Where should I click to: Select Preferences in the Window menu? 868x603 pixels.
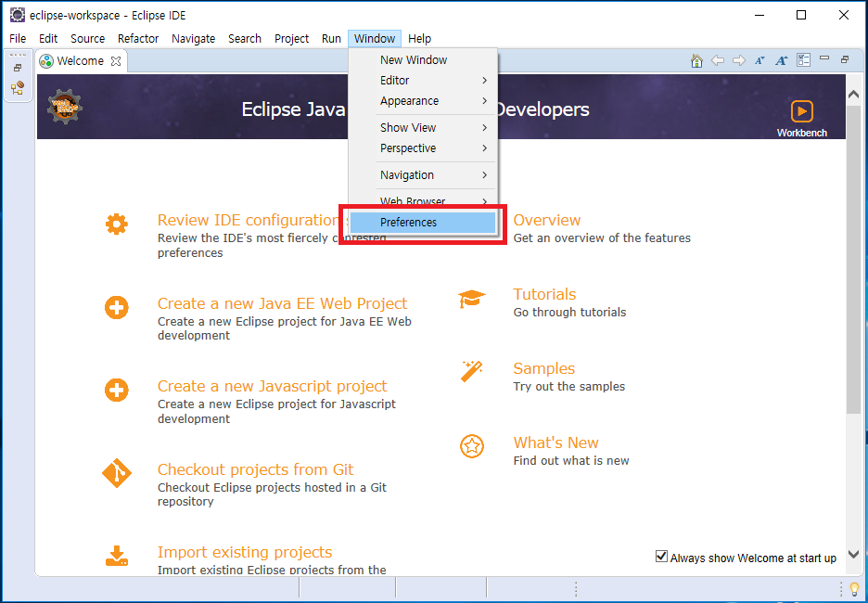(423, 222)
